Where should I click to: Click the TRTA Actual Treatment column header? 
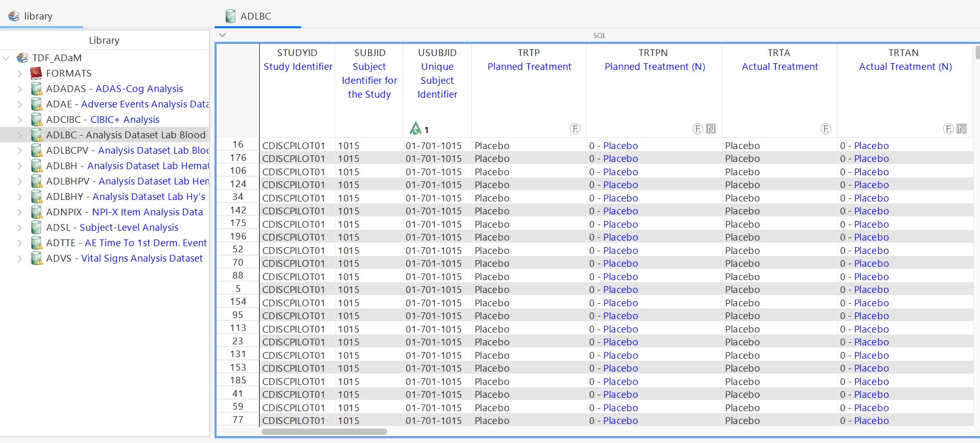pos(779,90)
